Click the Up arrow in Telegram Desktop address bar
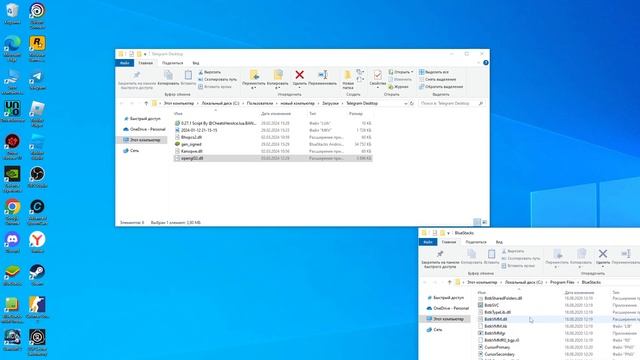This screenshot has width=640, height=360. point(146,104)
